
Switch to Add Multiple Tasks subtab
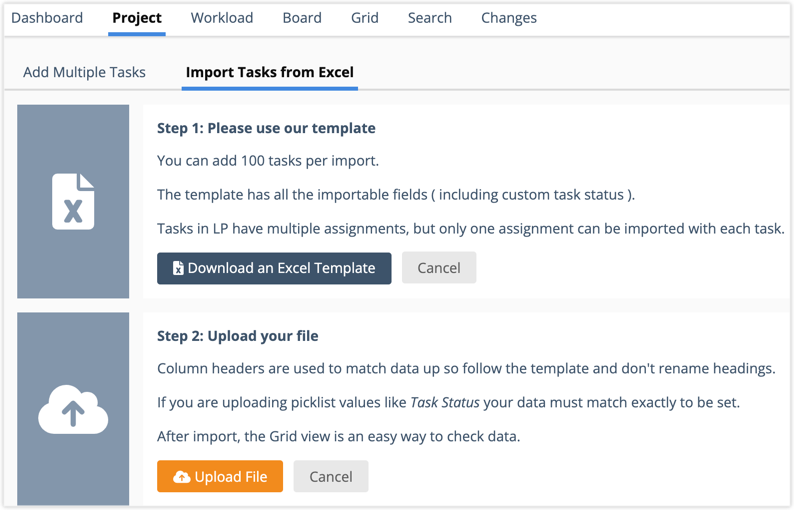click(84, 72)
